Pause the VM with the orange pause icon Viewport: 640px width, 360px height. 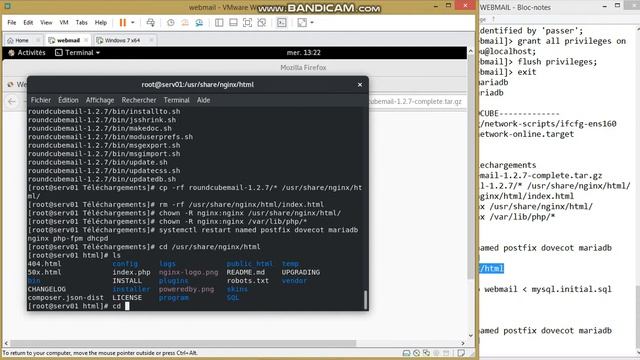coord(122,22)
